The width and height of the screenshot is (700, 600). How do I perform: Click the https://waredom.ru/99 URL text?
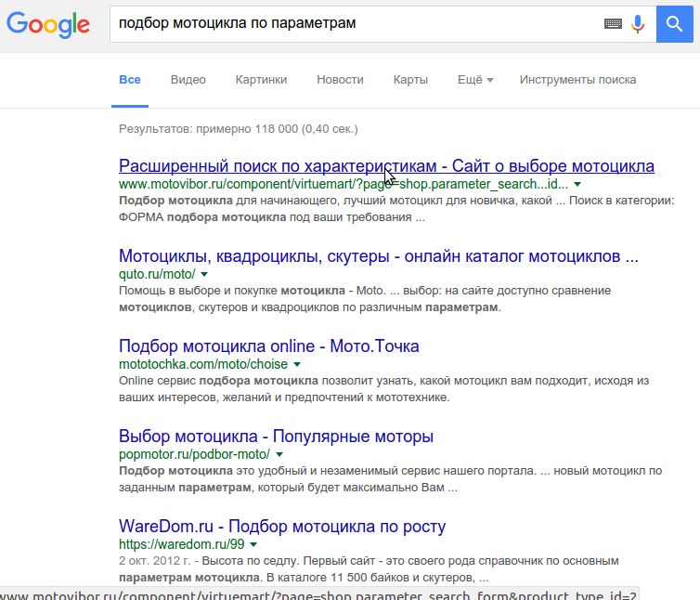(182, 544)
